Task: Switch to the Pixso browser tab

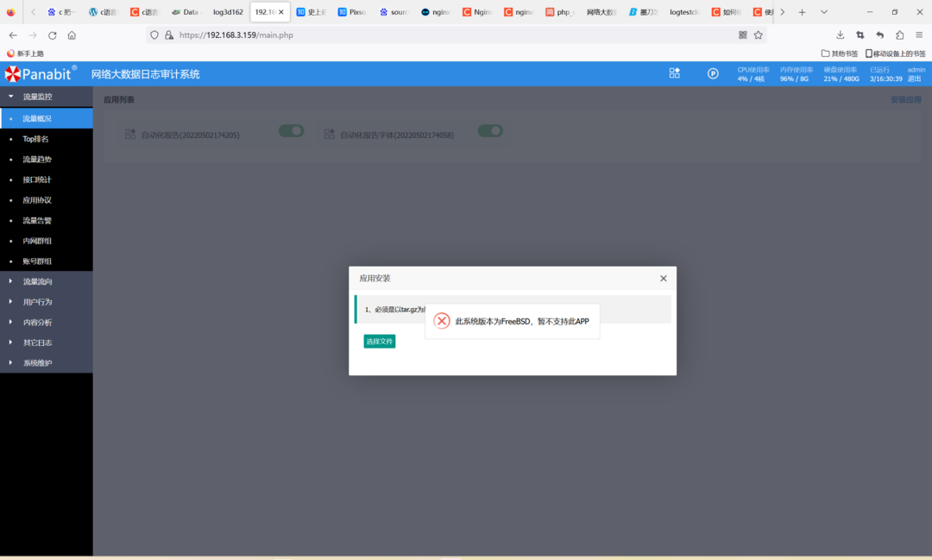Action: tap(352, 12)
